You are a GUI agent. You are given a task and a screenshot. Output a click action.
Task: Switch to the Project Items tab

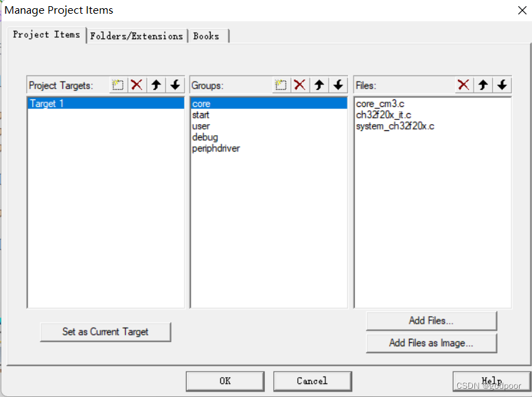(47, 34)
